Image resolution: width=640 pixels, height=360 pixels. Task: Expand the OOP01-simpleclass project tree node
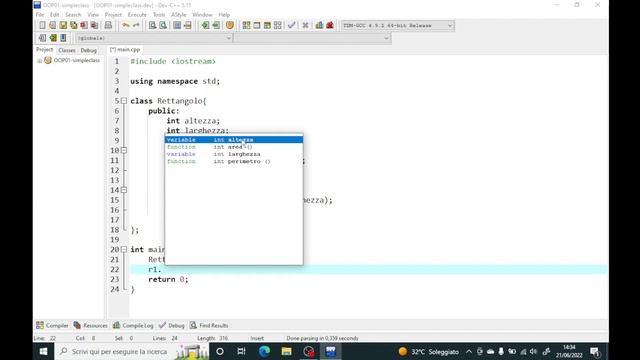pyautogui.click(x=40, y=60)
